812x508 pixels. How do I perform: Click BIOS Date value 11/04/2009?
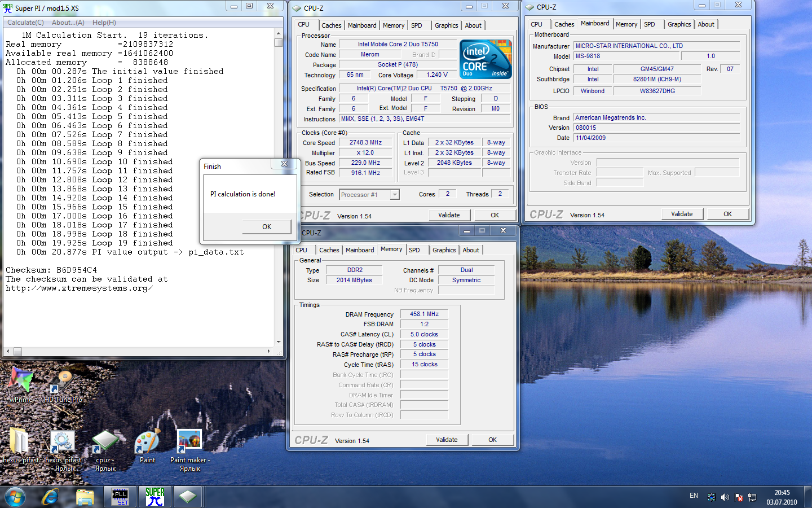coord(656,138)
